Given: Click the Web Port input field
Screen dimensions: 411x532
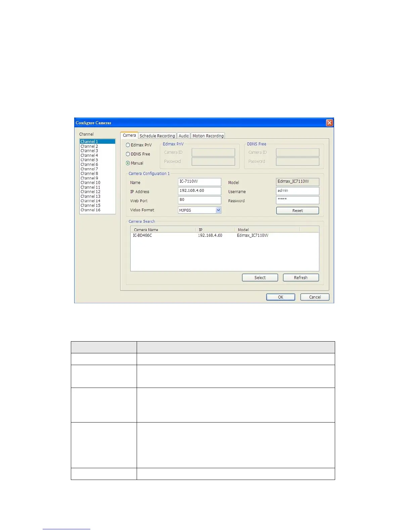Looking at the screenshot, I should pyautogui.click(x=199, y=200).
